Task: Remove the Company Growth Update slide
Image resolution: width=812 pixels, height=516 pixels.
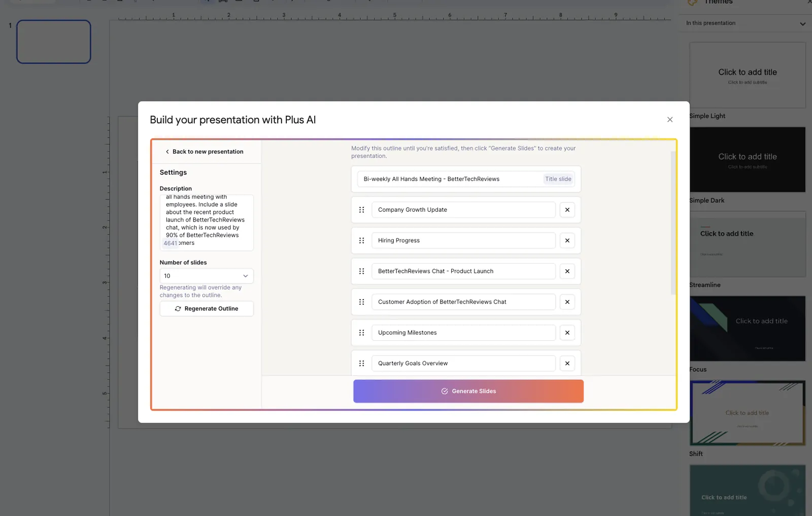Action: tap(567, 210)
